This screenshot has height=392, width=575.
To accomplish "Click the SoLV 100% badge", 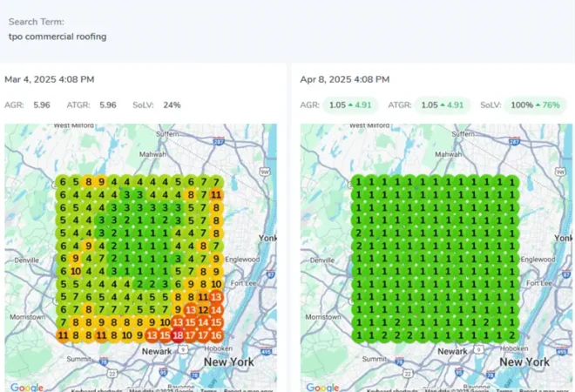I will 533,105.
